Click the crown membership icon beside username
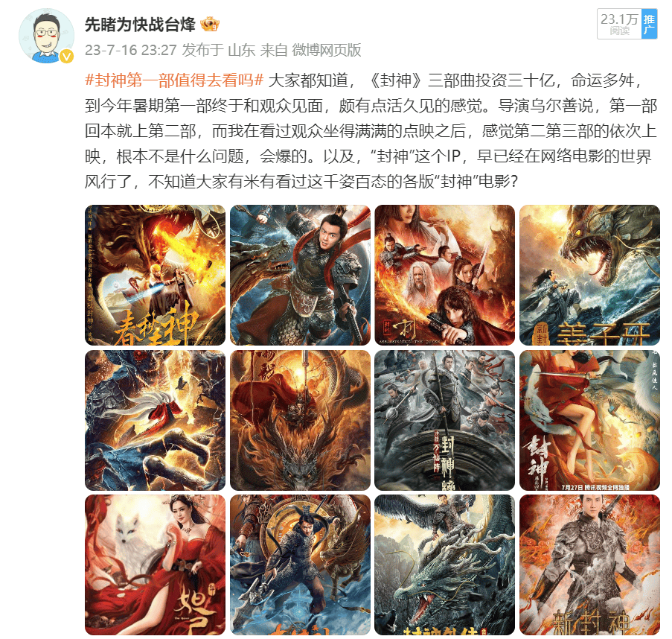 pyautogui.click(x=210, y=24)
